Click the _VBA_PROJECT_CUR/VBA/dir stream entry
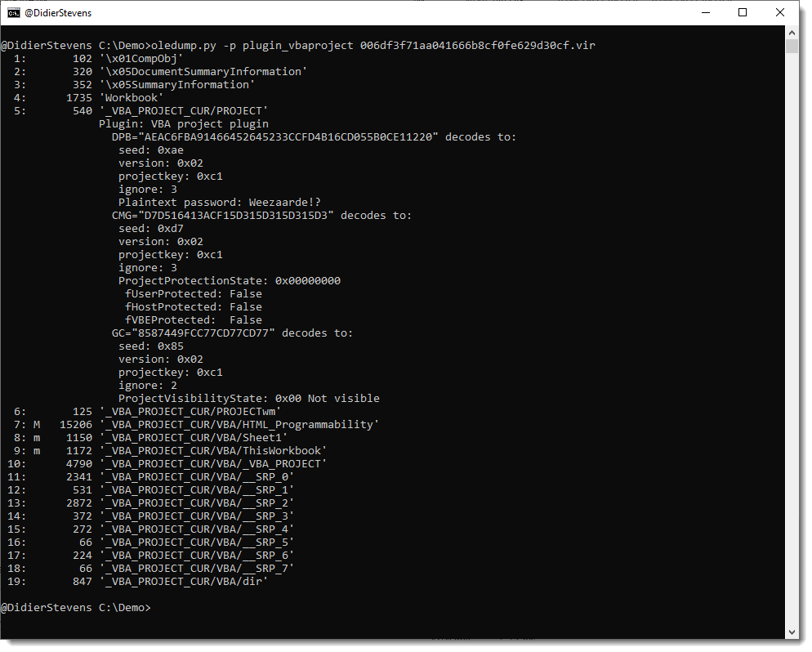This screenshot has height=652, width=812. coord(184,582)
